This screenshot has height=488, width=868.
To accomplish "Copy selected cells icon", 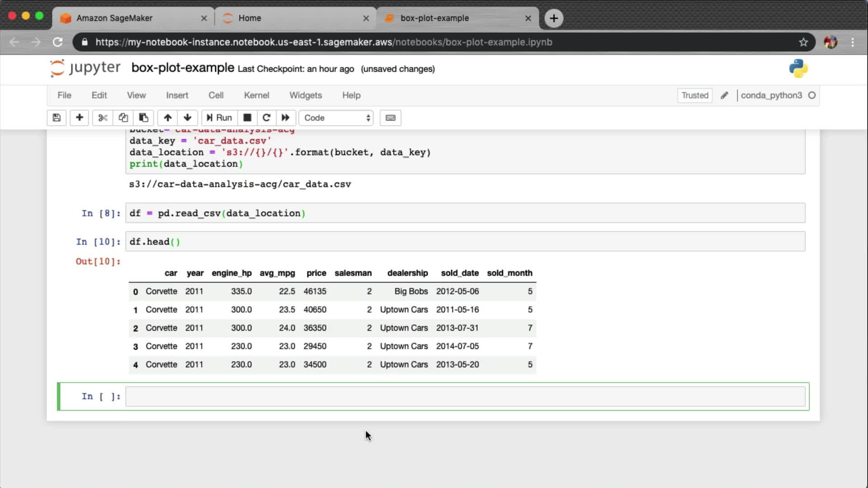I will coord(123,118).
